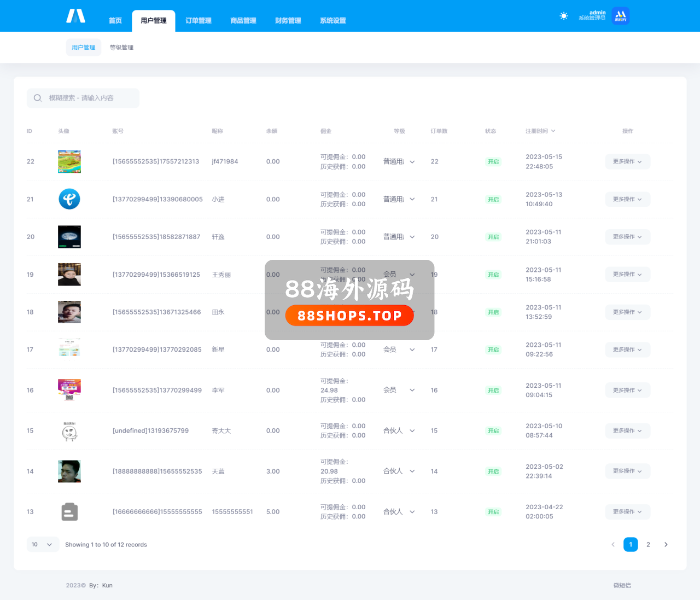
Task: Go to next page using right arrow
Action: click(x=666, y=545)
